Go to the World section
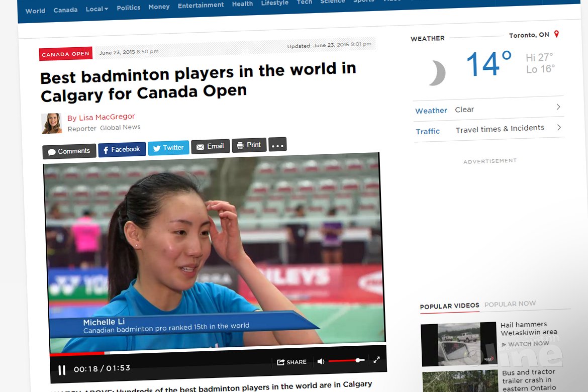The width and height of the screenshot is (588, 392). pyautogui.click(x=35, y=11)
